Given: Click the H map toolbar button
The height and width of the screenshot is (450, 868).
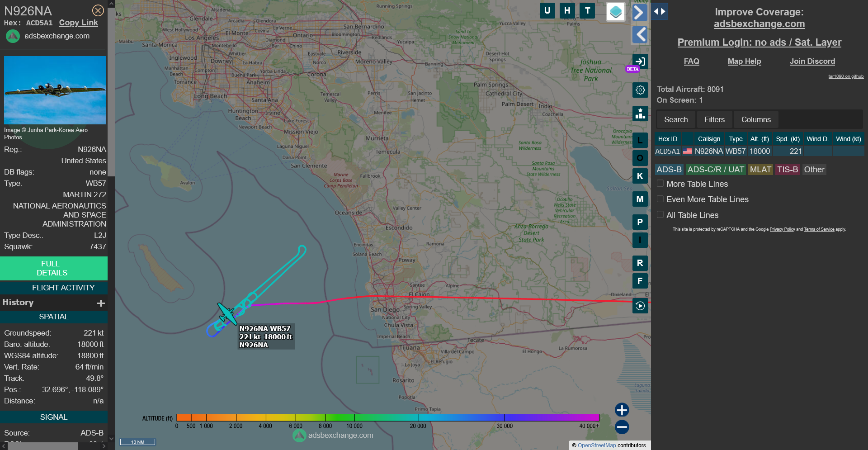Looking at the screenshot, I should [567, 10].
